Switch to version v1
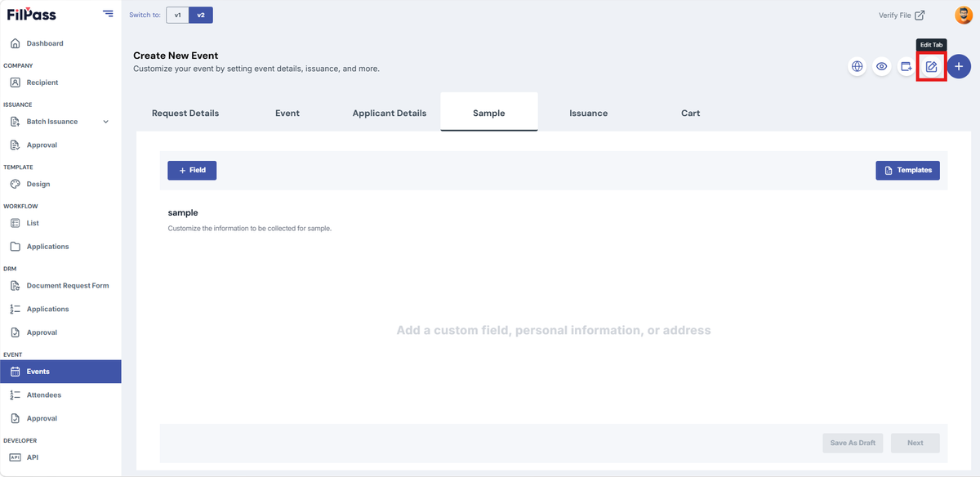 pos(177,16)
